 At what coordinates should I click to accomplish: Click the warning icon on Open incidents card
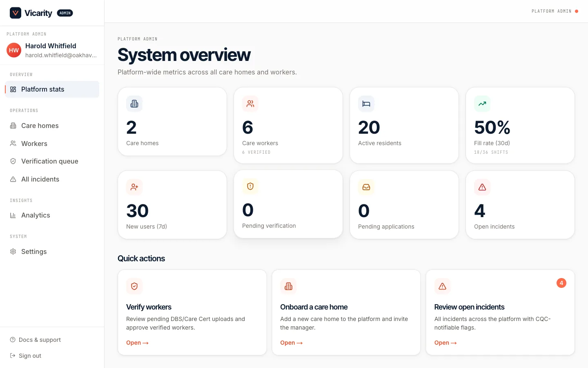(x=482, y=187)
